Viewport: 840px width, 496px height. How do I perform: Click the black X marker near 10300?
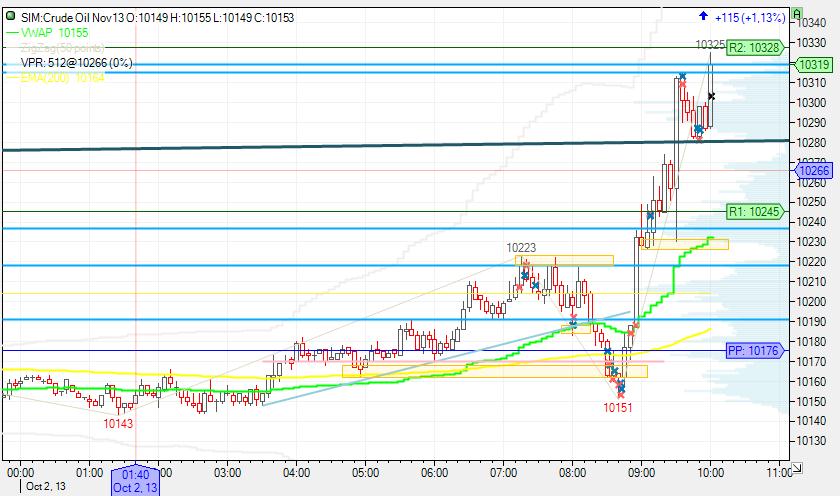coord(711,96)
